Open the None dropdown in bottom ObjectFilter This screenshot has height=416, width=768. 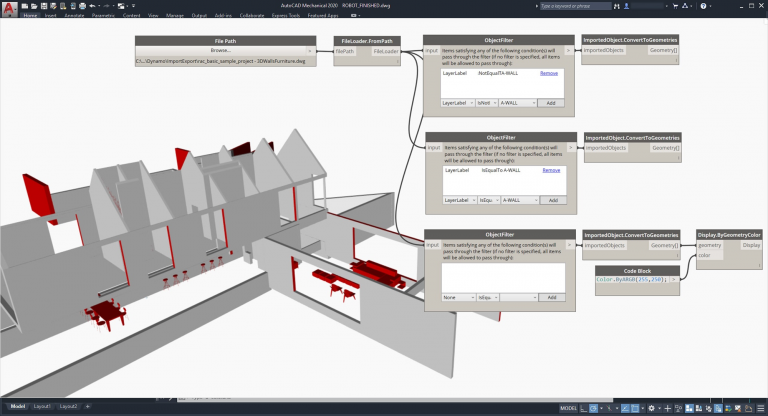[x=456, y=297]
